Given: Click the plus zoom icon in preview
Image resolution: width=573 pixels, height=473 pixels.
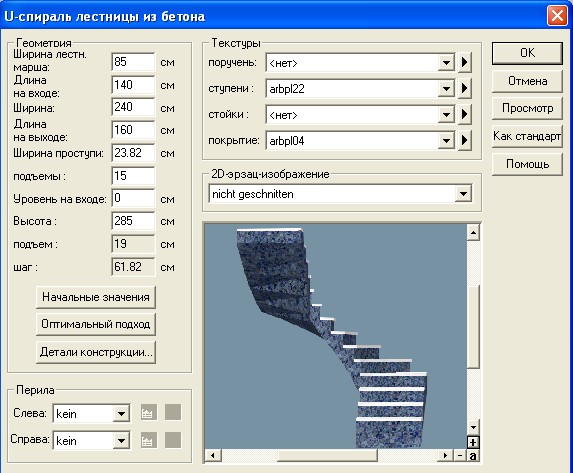Looking at the screenshot, I should [473, 442].
